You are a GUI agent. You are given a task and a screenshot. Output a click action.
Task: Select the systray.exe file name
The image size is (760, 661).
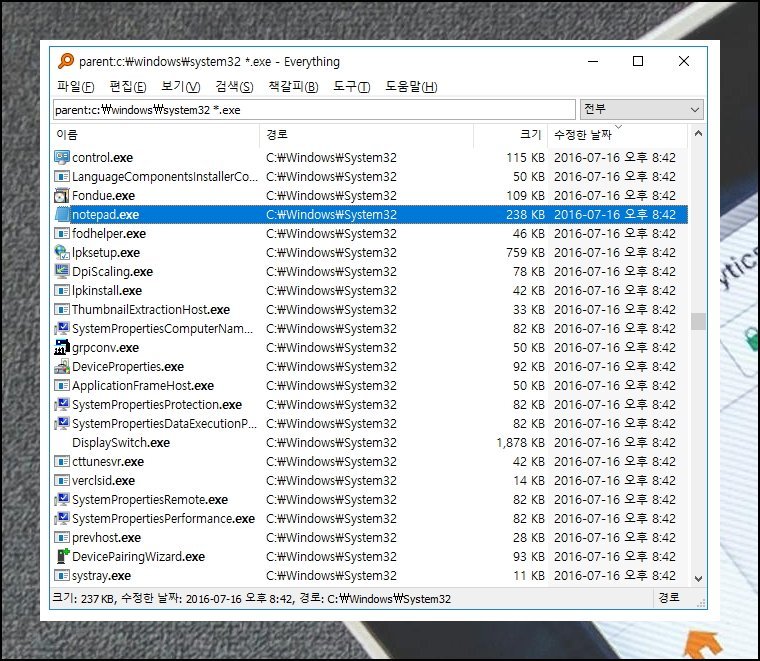pyautogui.click(x=101, y=575)
